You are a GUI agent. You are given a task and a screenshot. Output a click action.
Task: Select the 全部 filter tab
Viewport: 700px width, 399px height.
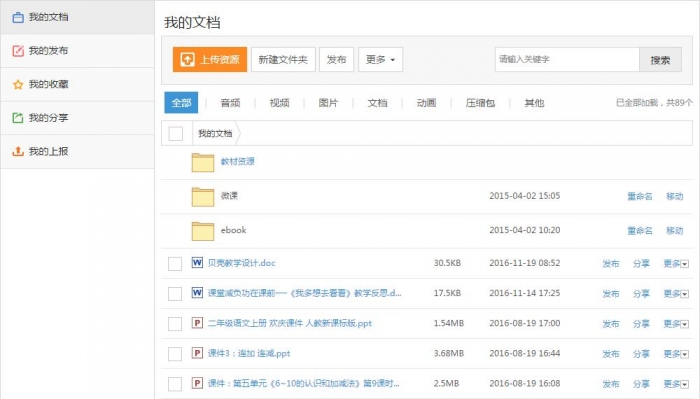click(x=181, y=103)
